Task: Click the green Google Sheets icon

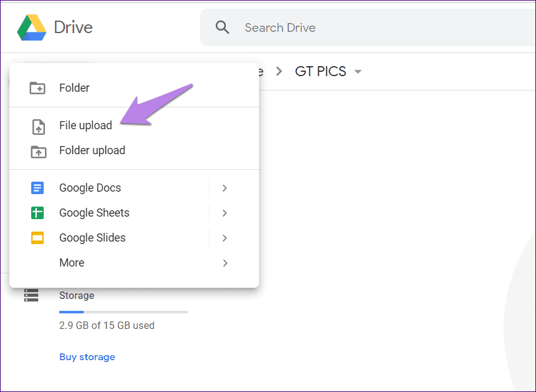Action: pos(37,213)
